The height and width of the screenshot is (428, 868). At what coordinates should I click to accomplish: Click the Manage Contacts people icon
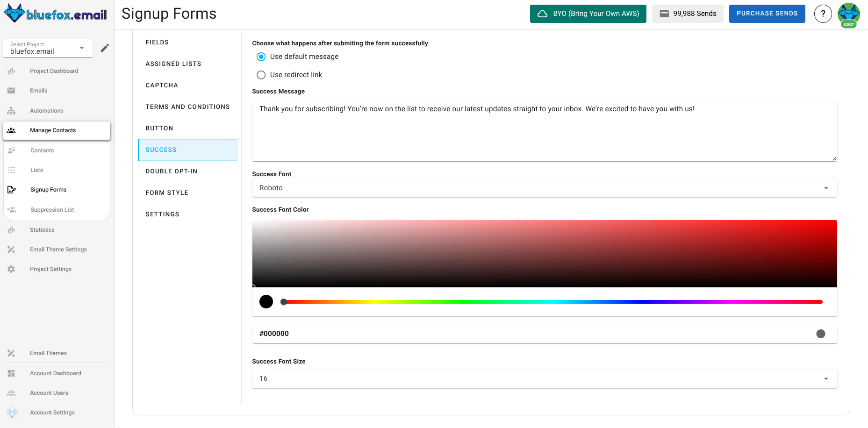tap(11, 130)
